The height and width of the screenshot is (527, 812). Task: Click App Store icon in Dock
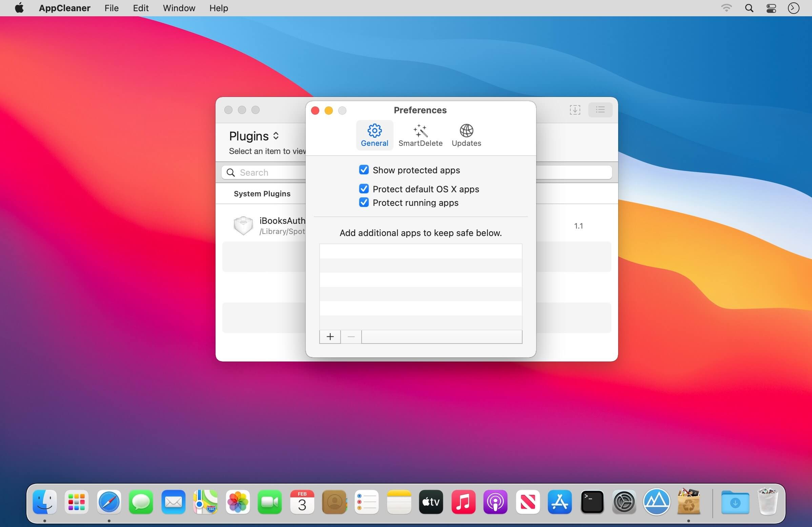pyautogui.click(x=559, y=502)
